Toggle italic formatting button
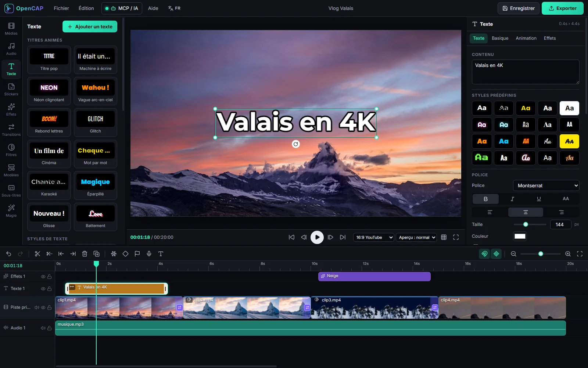 [512, 199]
